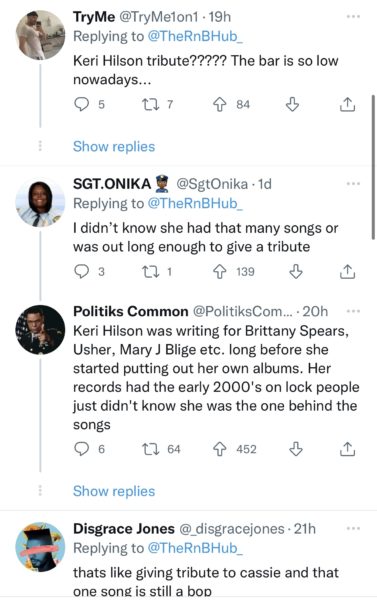Open three-dot menu on SGT.ONIKA's tweet

click(353, 184)
